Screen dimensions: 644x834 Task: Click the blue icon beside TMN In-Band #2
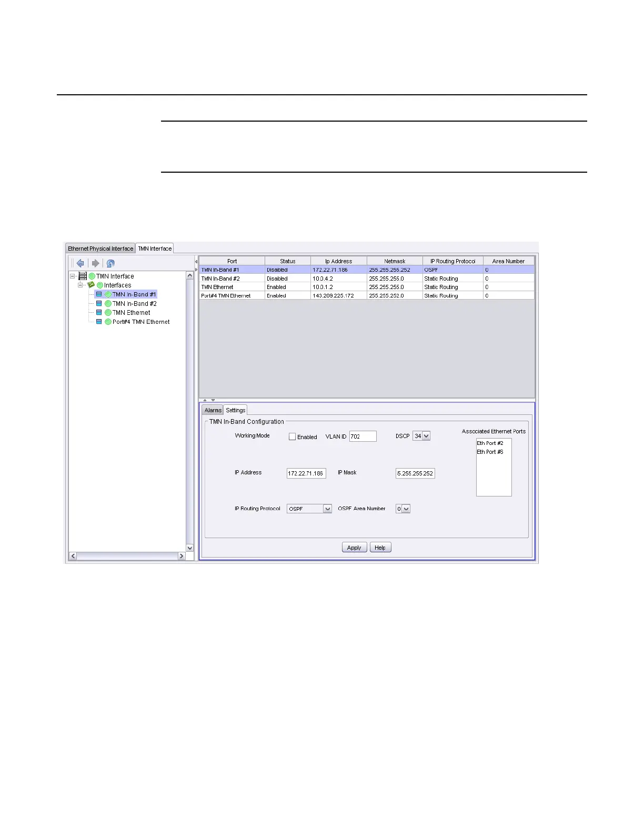99,303
